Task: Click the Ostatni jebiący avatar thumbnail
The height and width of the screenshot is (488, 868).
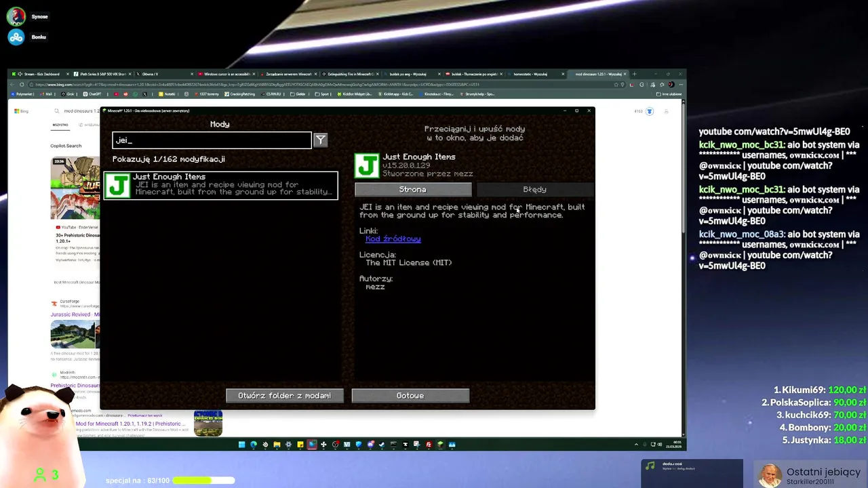Action: 769,476
